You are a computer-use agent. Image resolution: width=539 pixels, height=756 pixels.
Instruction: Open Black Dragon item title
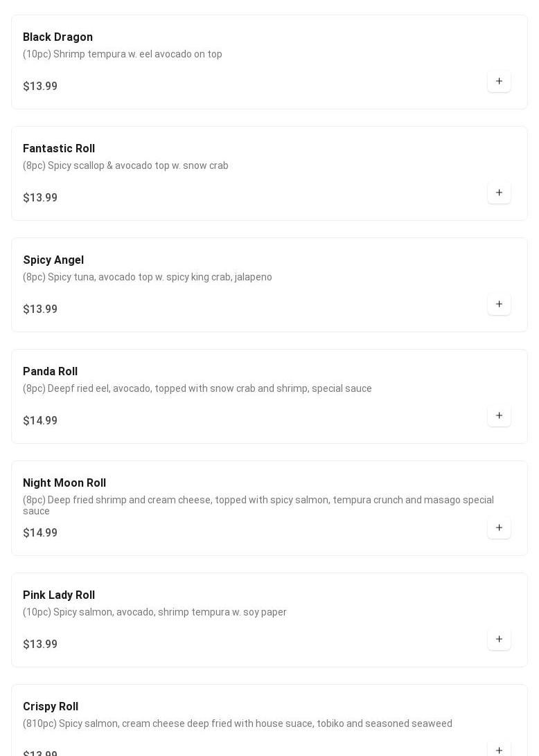tap(58, 37)
